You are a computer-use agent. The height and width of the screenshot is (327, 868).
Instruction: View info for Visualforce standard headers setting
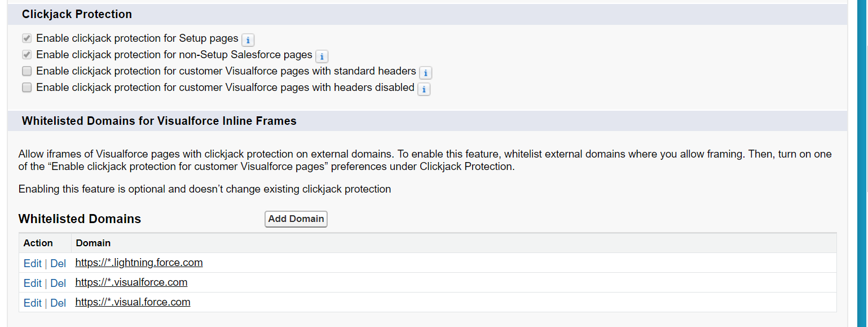tap(425, 72)
